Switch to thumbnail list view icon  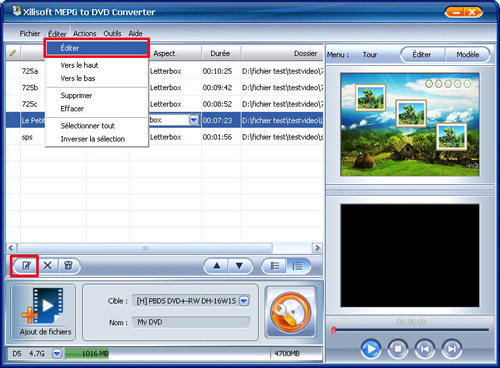pyautogui.click(x=275, y=266)
